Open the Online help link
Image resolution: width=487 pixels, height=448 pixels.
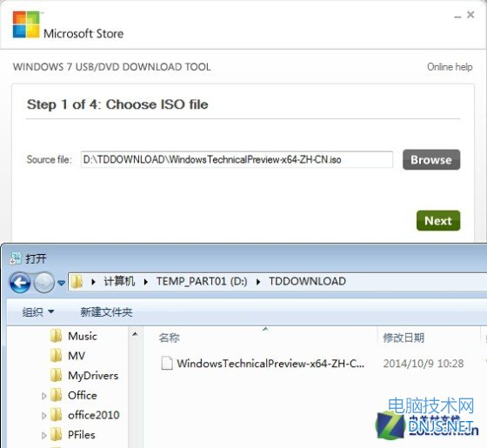point(450,67)
